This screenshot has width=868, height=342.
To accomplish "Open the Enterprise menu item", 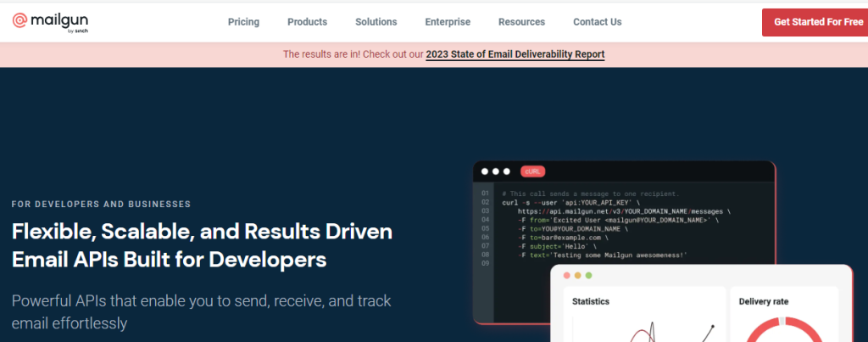I will pos(448,22).
